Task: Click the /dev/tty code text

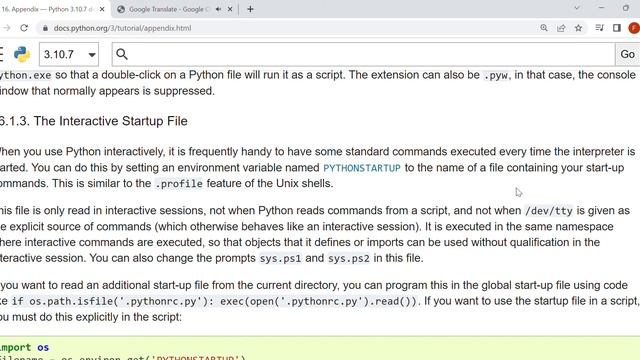Action: click(549, 211)
